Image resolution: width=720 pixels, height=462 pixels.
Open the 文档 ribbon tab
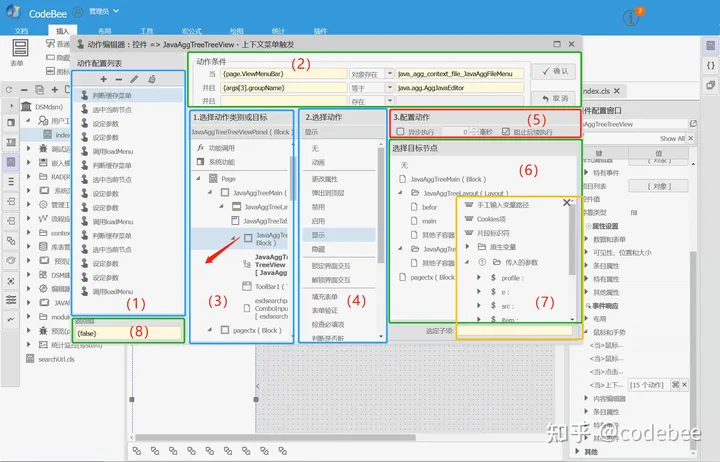coord(21,31)
